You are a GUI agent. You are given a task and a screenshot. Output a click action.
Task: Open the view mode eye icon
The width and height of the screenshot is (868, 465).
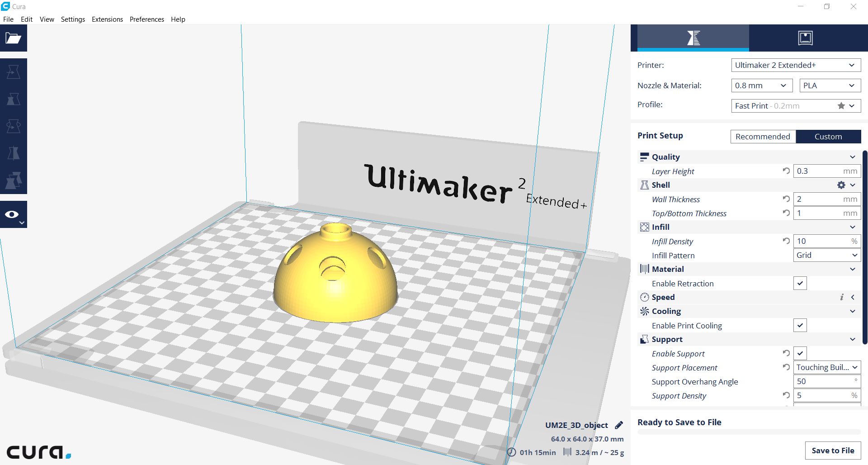(13, 214)
